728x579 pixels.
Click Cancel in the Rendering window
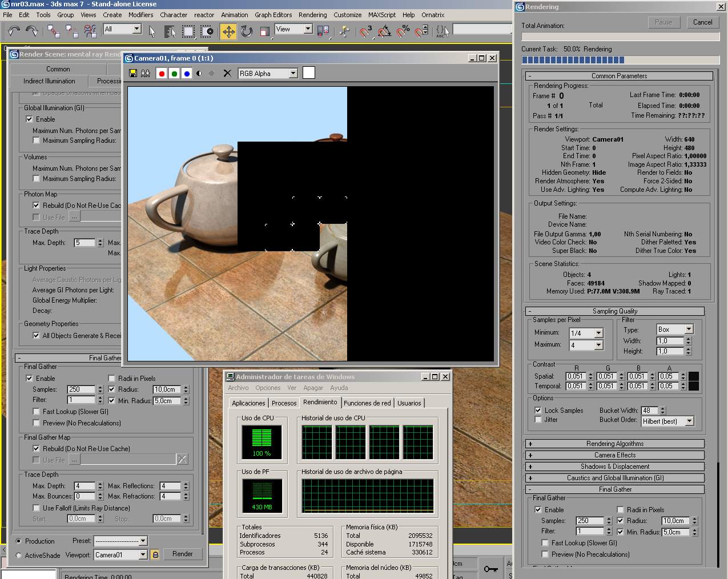(702, 22)
